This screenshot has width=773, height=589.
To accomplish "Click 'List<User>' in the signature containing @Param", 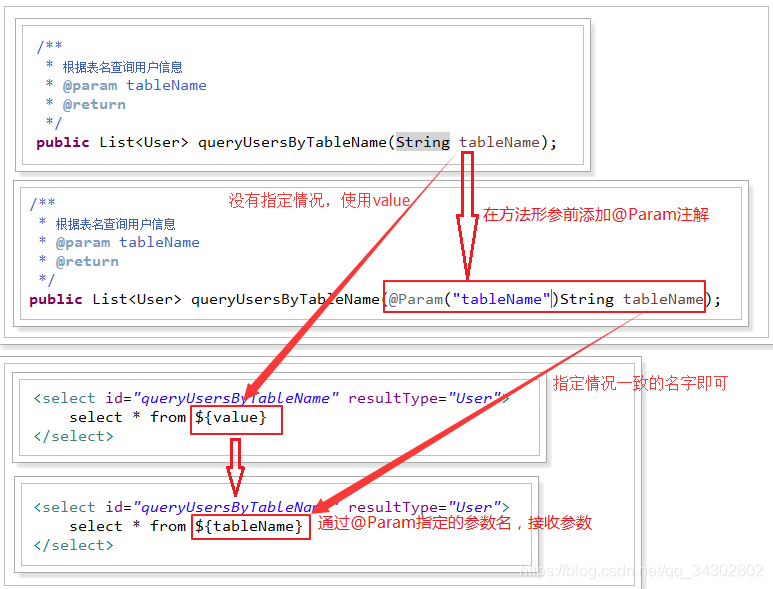I will (x=137, y=300).
